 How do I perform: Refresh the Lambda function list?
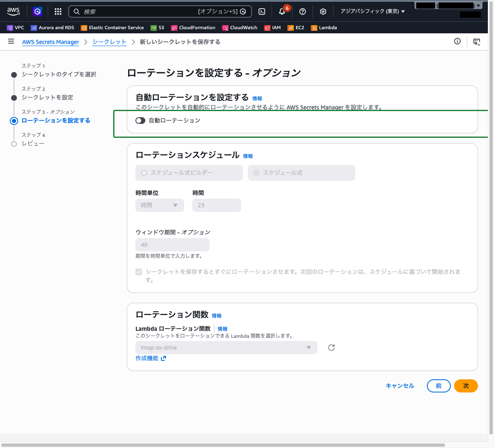click(331, 348)
